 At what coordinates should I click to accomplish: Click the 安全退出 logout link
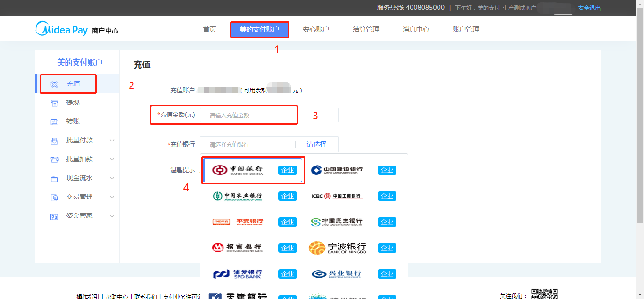[589, 8]
